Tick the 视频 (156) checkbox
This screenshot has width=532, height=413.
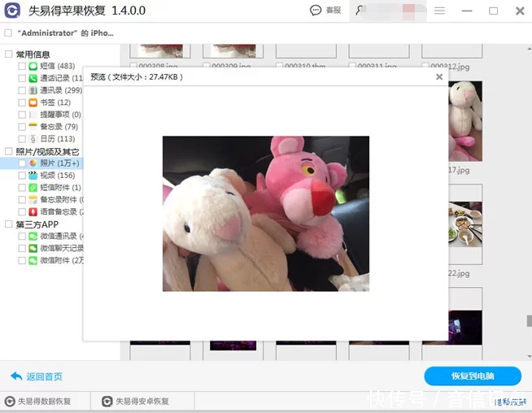[x=22, y=176]
